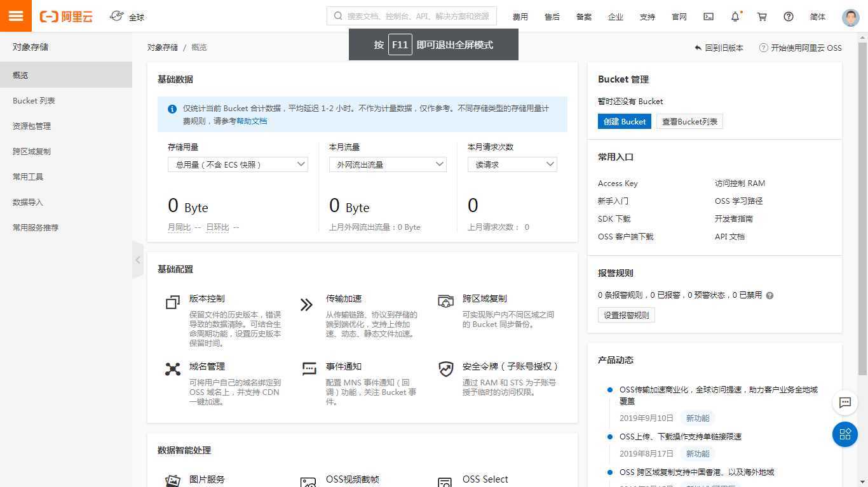Open 常用工具 in the sidebar

coord(66,177)
